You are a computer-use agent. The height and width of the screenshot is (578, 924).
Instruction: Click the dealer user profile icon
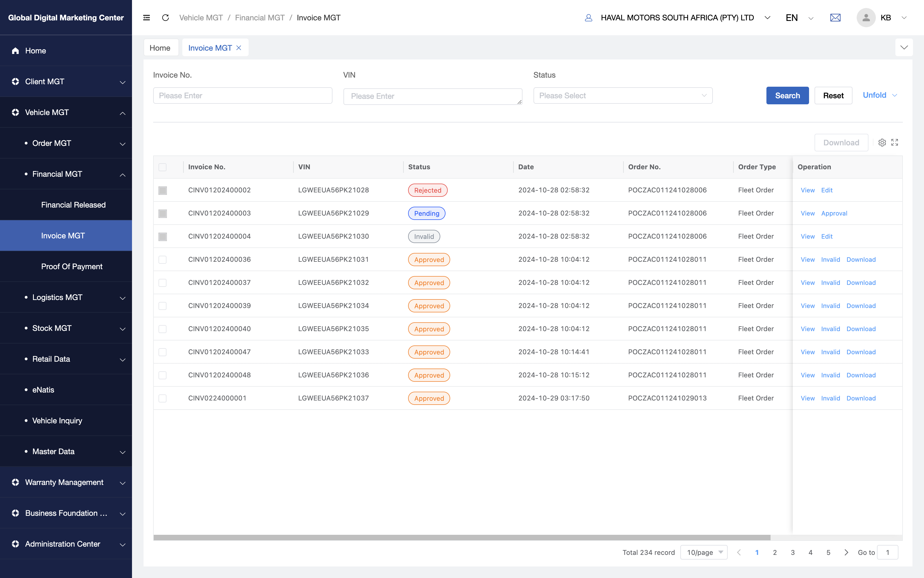click(x=588, y=18)
